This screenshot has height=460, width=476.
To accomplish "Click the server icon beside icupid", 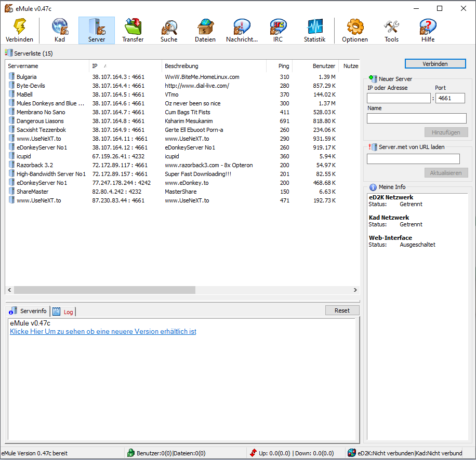I will (11, 156).
